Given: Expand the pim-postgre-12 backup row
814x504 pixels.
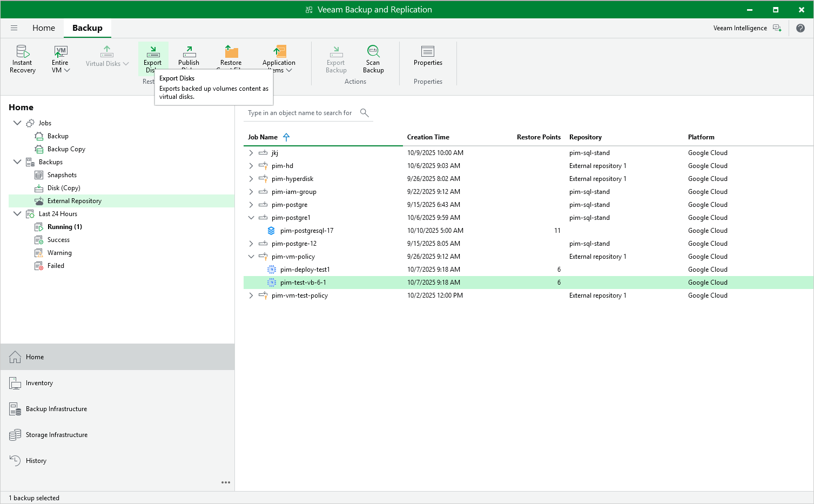Looking at the screenshot, I should tap(251, 244).
